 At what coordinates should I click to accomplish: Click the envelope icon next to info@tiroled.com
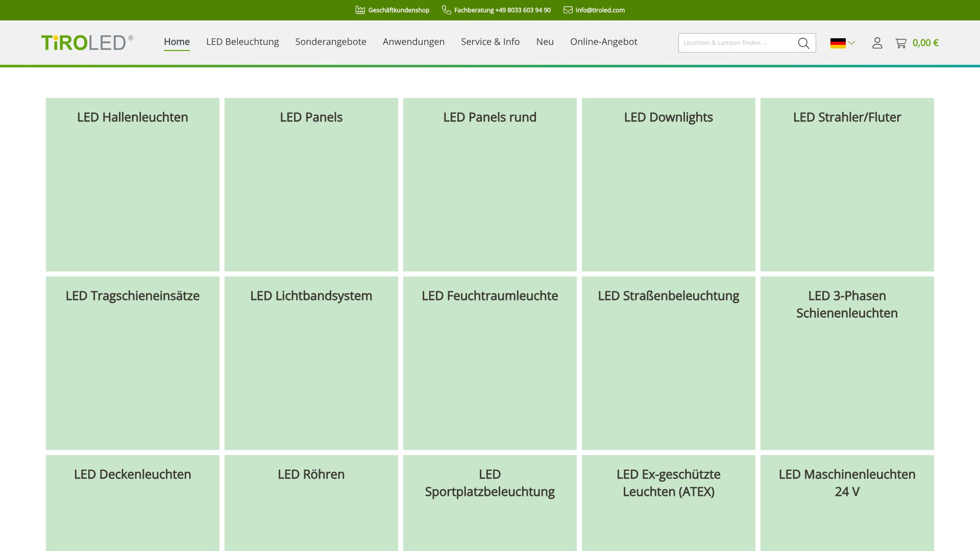pyautogui.click(x=567, y=9)
